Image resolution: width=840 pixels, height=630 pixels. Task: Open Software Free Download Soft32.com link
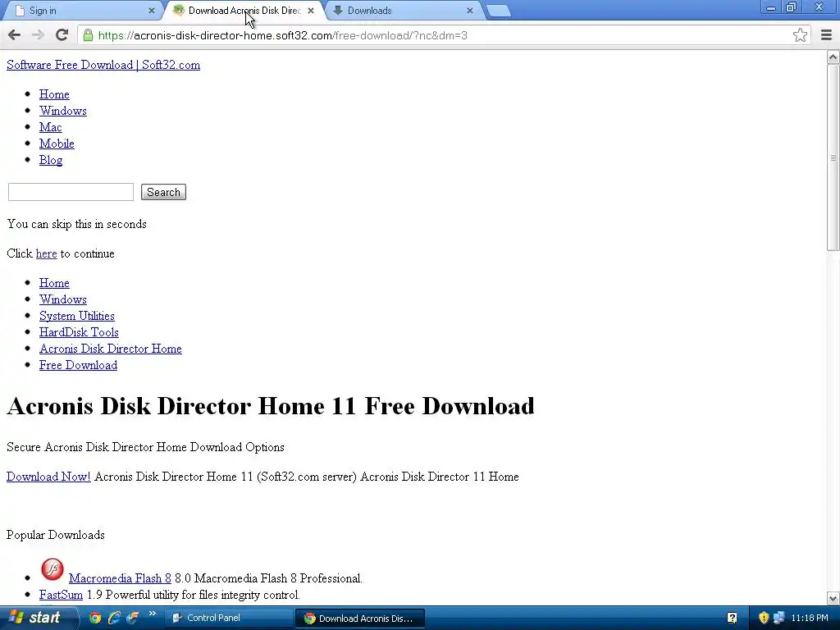tap(103, 65)
